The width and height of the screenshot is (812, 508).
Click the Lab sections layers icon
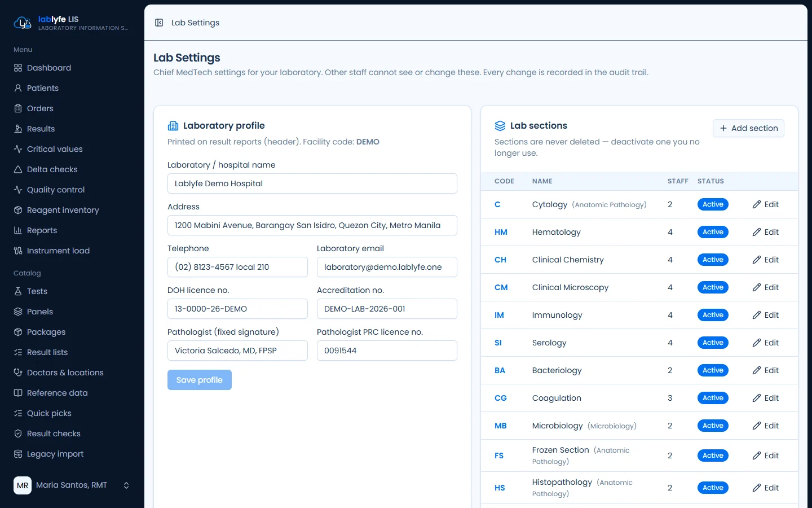(x=500, y=126)
